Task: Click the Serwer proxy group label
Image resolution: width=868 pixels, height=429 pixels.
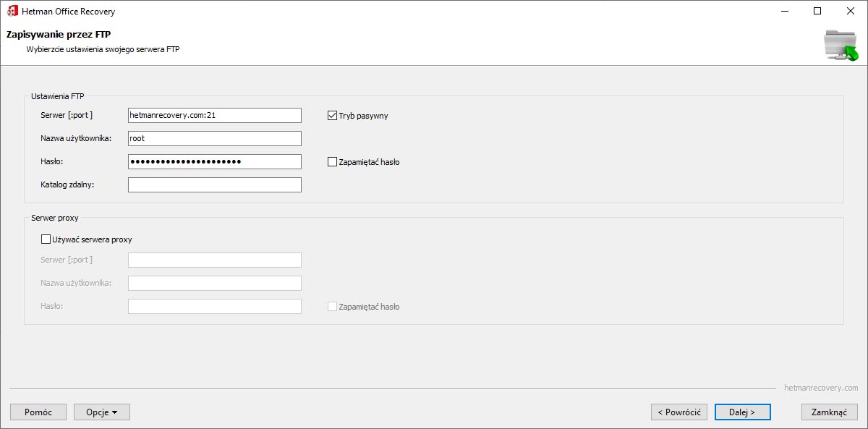Action: [x=55, y=217]
